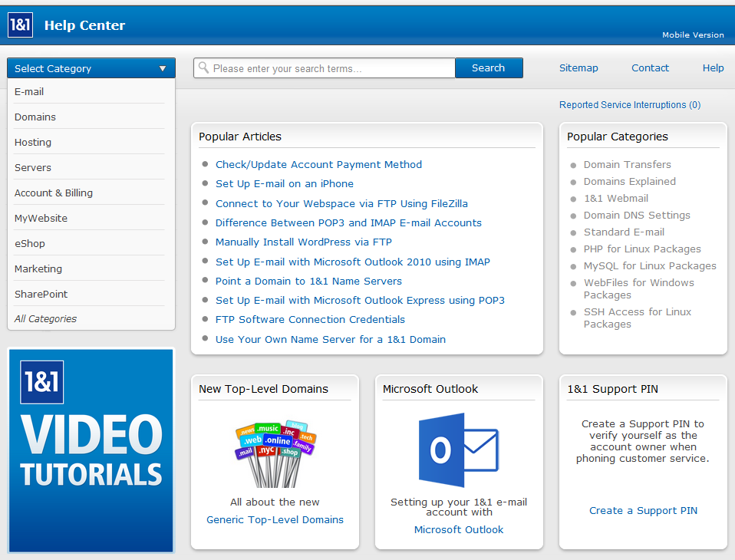735x560 pixels.
Task: Open the Microsoft Outlook icon image
Action: pyautogui.click(x=459, y=450)
